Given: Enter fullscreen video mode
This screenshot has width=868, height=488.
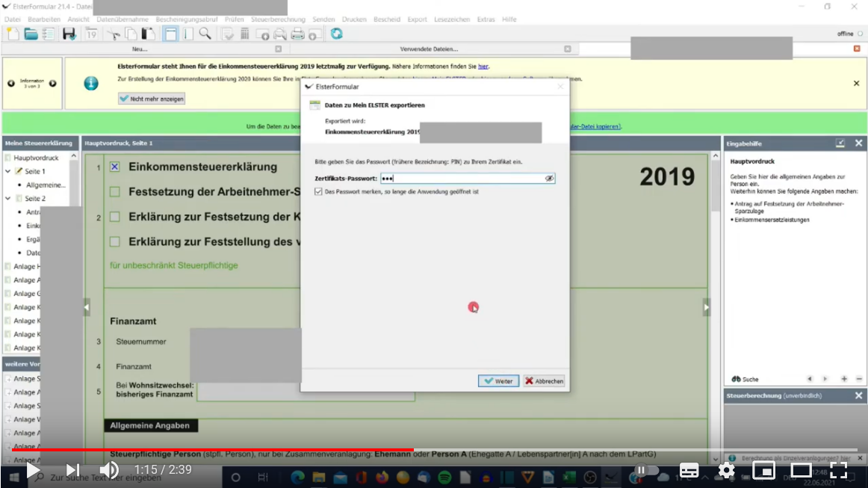Looking at the screenshot, I should coord(838,470).
